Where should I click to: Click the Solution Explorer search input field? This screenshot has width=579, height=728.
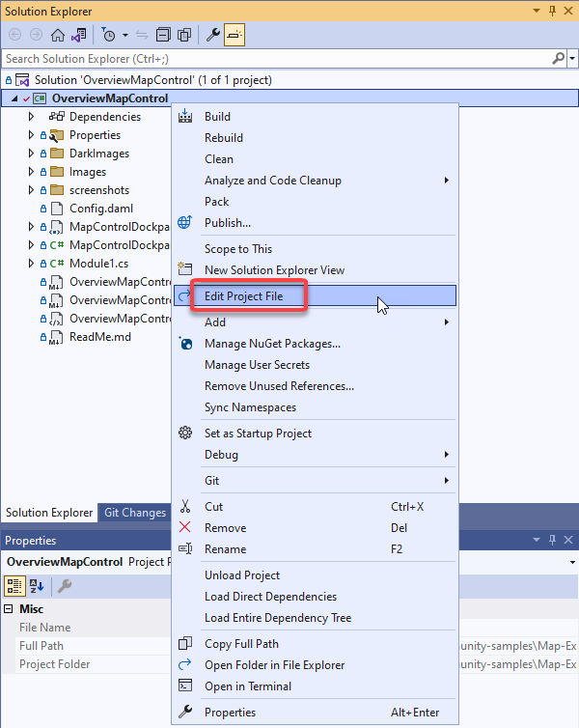coord(270,59)
